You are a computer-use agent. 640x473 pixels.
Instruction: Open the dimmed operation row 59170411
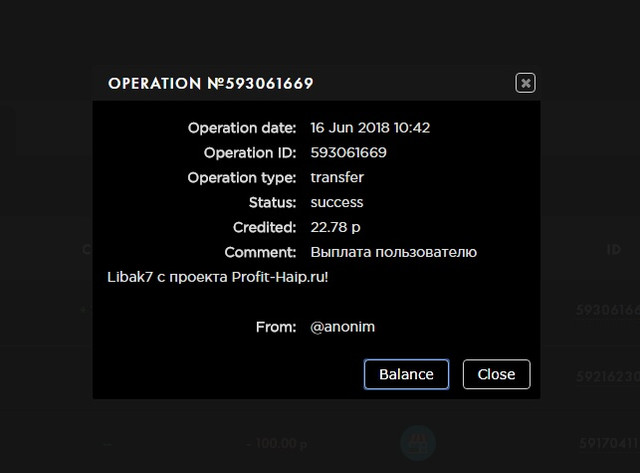609,443
